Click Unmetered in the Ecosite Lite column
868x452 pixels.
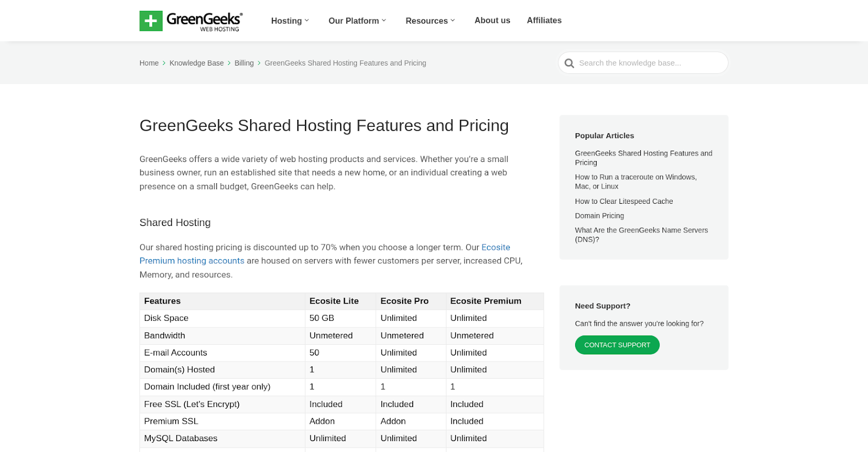(x=331, y=335)
